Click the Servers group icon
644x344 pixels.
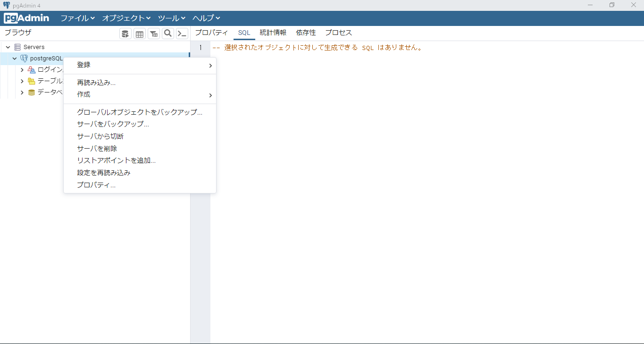(x=17, y=47)
